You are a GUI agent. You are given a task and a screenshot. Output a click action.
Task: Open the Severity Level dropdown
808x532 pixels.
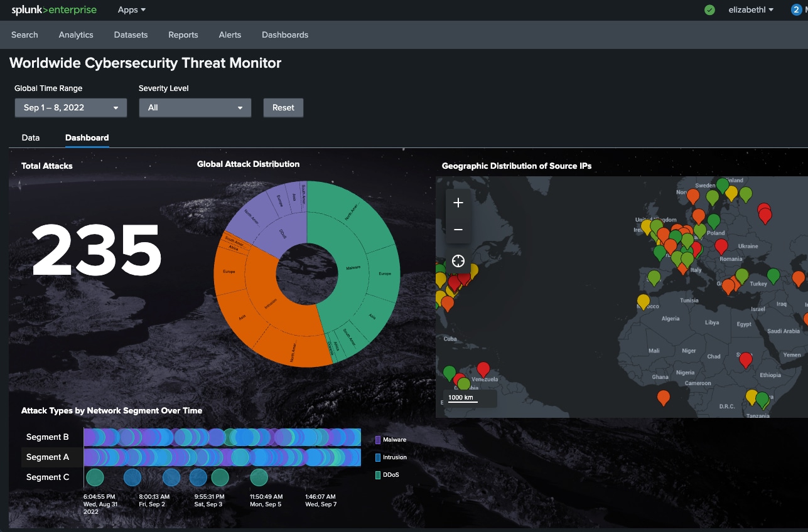pyautogui.click(x=195, y=108)
